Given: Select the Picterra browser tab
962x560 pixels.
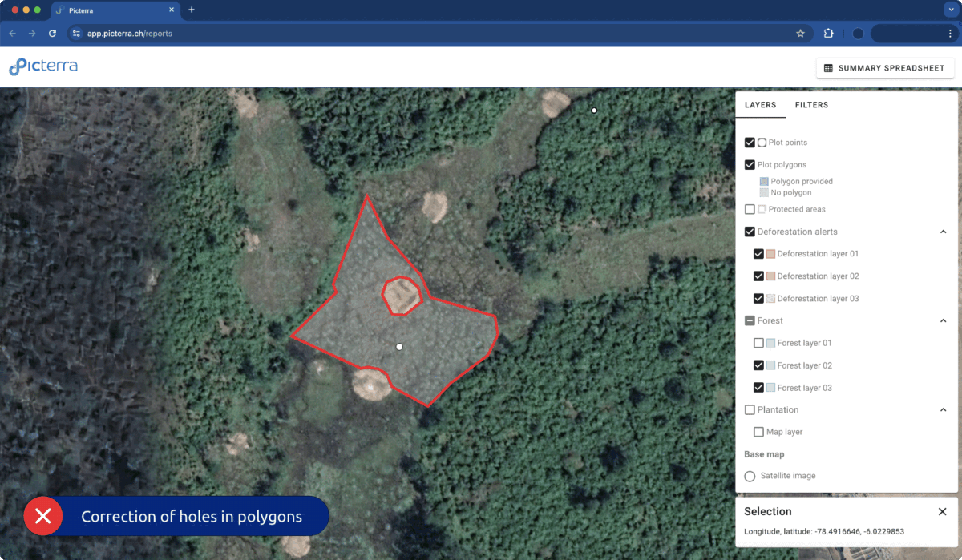Looking at the screenshot, I should [x=115, y=10].
